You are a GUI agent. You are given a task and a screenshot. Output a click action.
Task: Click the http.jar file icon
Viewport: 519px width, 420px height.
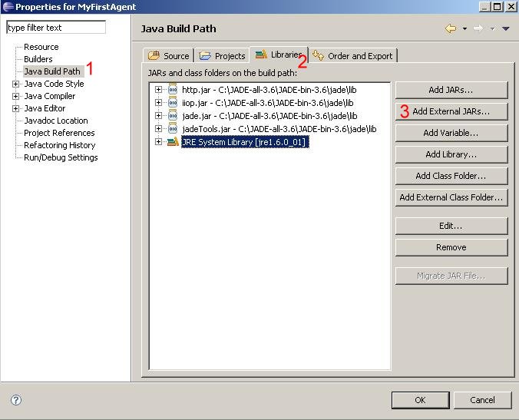(x=173, y=90)
